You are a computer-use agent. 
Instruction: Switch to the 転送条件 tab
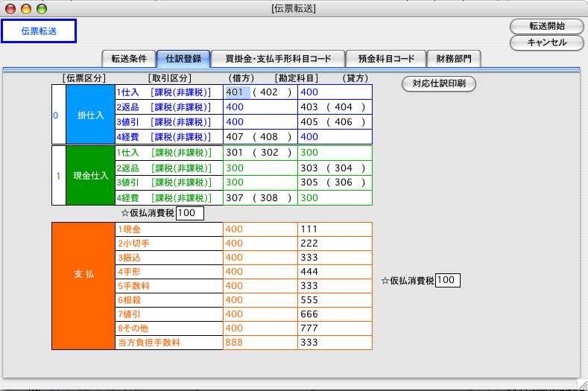click(x=128, y=59)
